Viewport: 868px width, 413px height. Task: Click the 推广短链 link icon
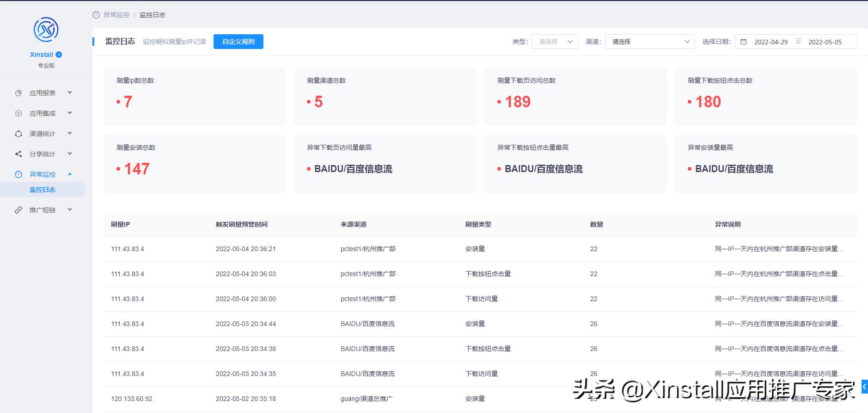click(x=18, y=210)
